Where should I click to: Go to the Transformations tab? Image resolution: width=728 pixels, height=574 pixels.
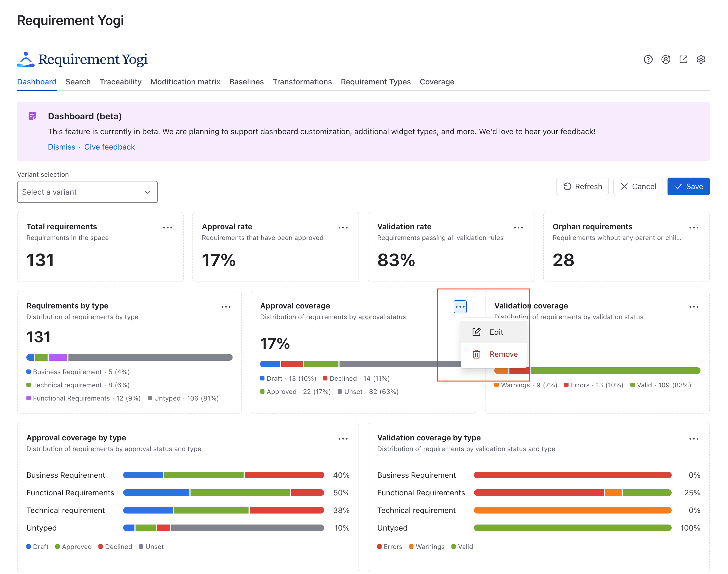pyautogui.click(x=302, y=82)
